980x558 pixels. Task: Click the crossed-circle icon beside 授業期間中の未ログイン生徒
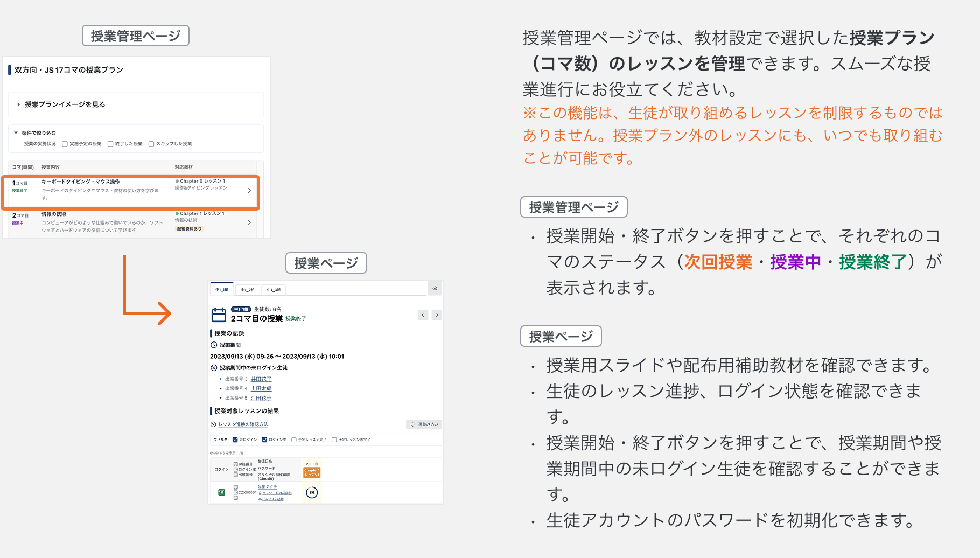pos(213,367)
